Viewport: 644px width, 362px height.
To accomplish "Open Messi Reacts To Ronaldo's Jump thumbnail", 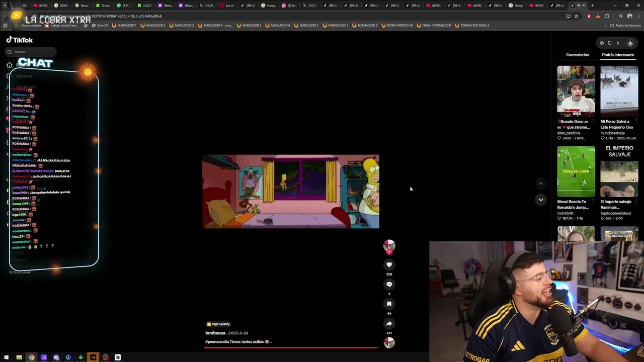I will (576, 172).
